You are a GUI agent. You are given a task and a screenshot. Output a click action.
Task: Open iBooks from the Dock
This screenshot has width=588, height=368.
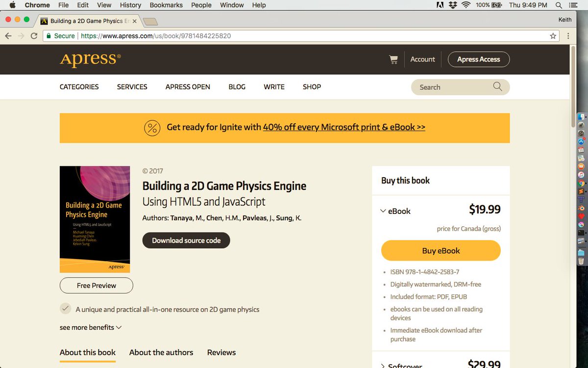pos(581,167)
